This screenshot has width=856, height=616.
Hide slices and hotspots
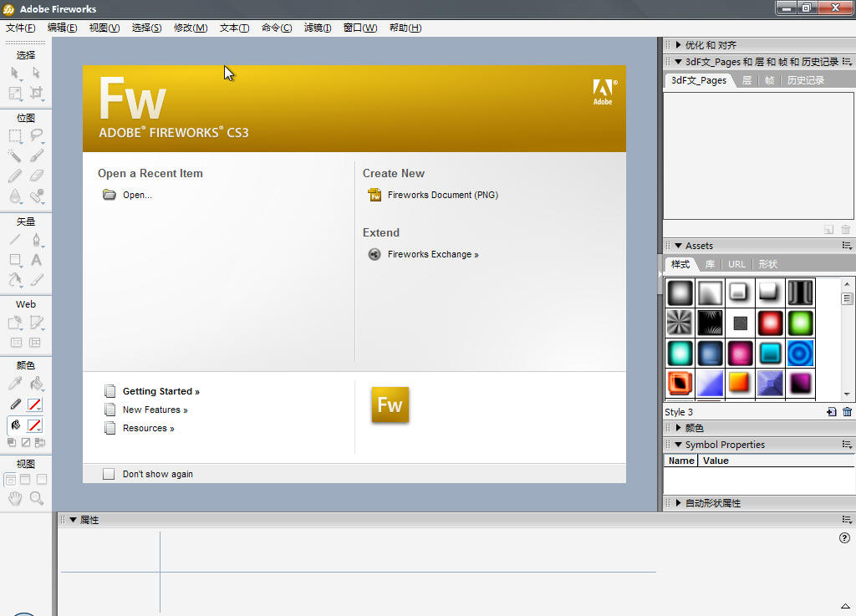click(17, 343)
